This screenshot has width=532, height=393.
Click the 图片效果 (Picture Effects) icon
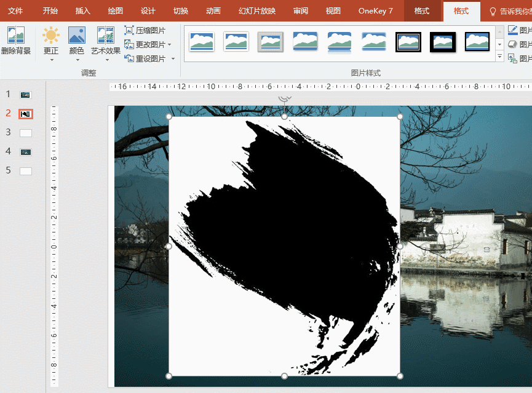click(x=513, y=44)
